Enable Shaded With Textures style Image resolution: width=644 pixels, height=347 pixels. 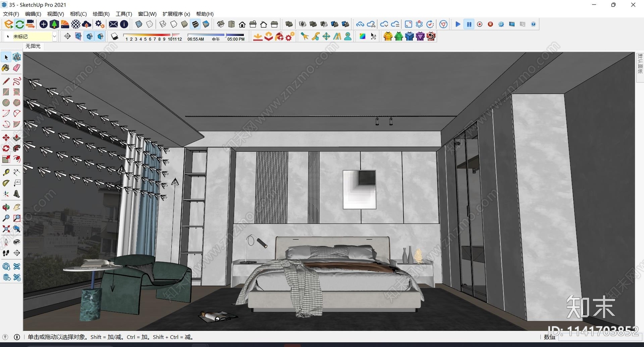[x=195, y=24]
